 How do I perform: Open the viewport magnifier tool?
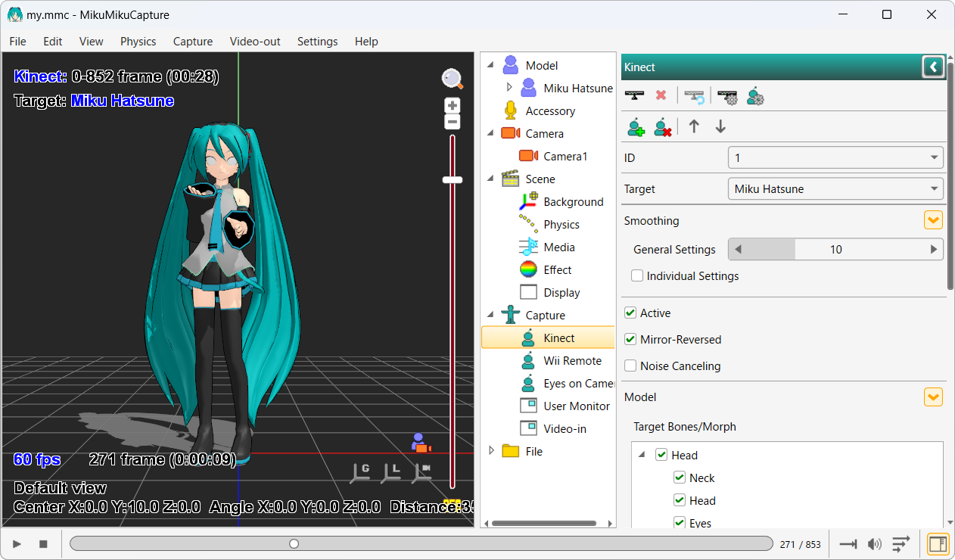(452, 79)
